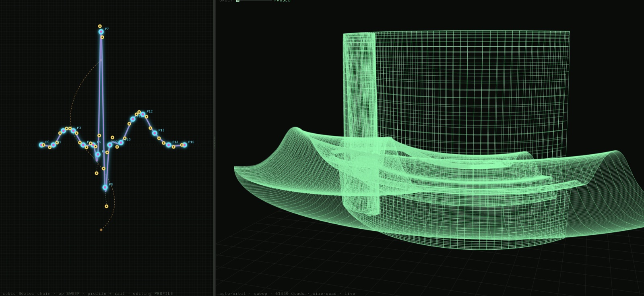
Task: Click the yellow control handle above P7
Action: (x=100, y=26)
